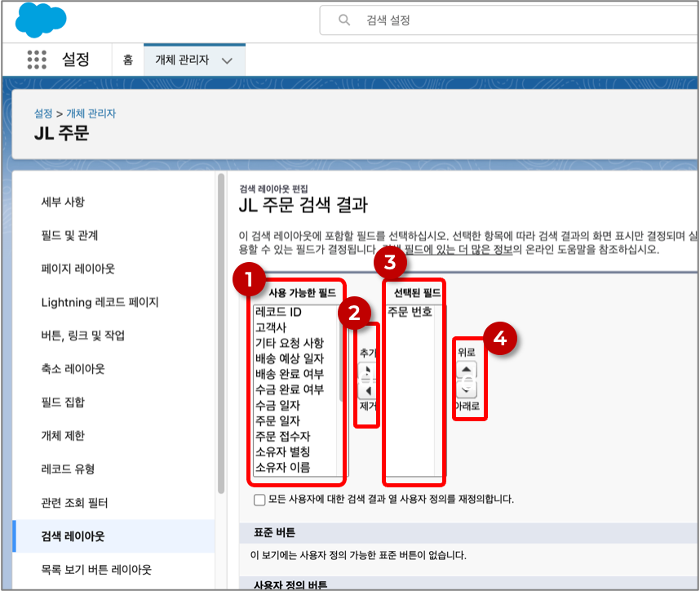The width and height of the screenshot is (700, 591).
Task: Click the online help link in description
Action: [x=448, y=249]
